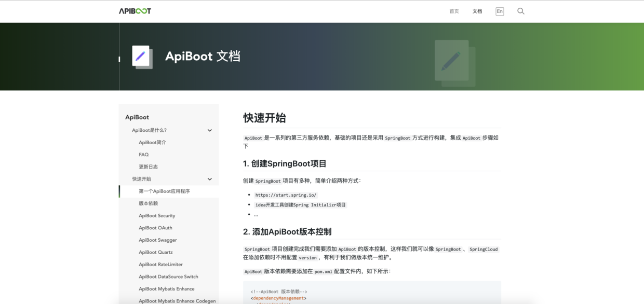Open 更新日志 in sidebar
Viewport: 644px width, 304px height.
(148, 167)
